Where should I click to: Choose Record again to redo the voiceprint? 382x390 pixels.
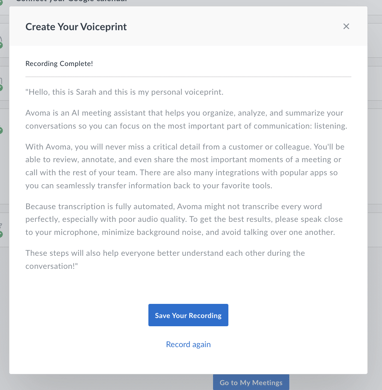point(188,344)
